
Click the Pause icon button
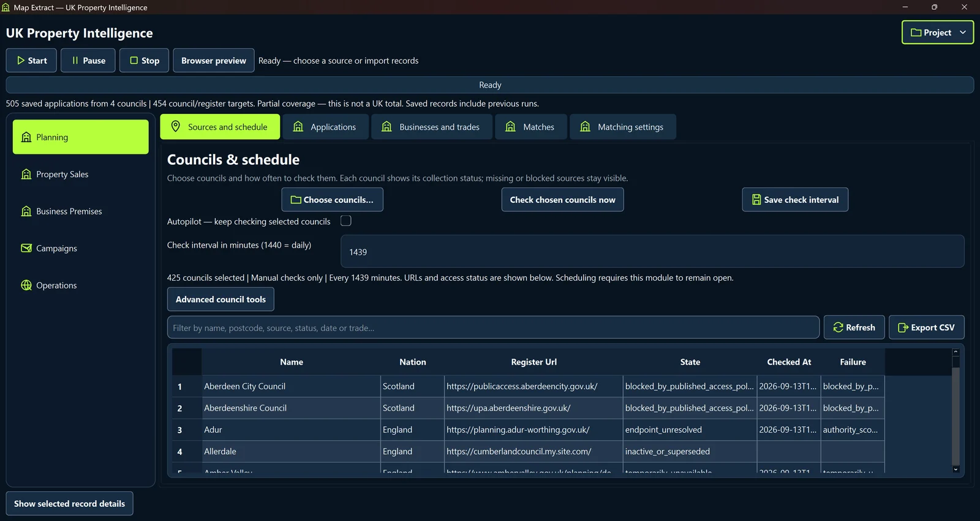(x=88, y=61)
